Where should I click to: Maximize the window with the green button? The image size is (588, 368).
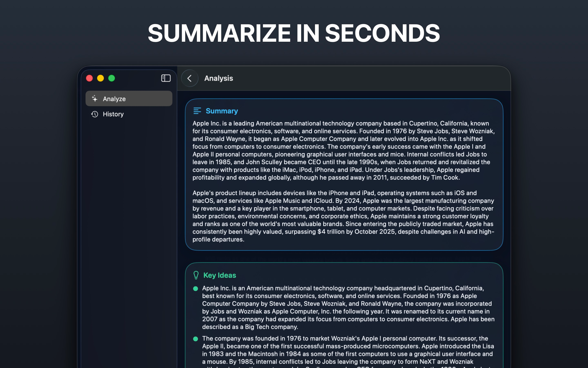point(111,78)
